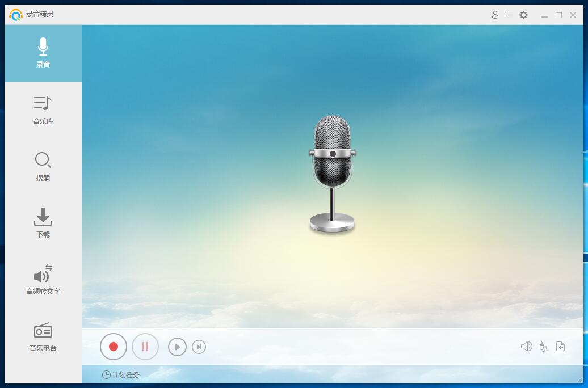Open the 音频转文字 audio-to-text tab
Screen dimensions: 588x388
pos(43,280)
